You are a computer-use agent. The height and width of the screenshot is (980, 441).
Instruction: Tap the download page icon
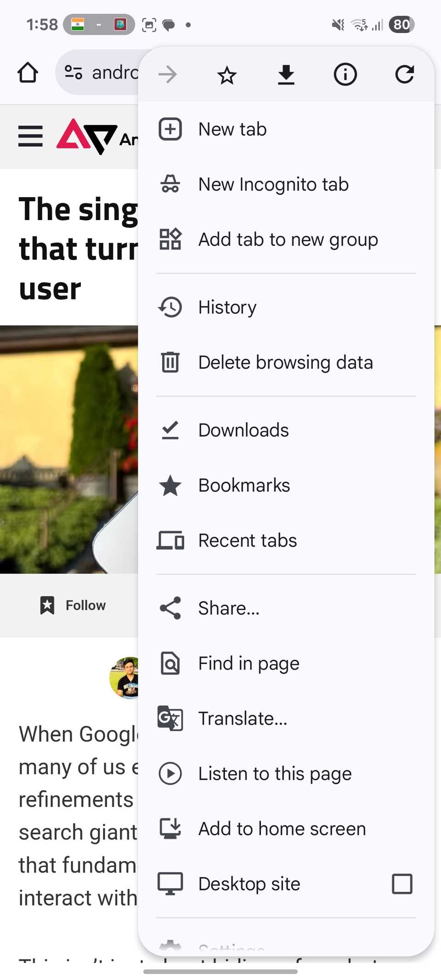click(286, 74)
